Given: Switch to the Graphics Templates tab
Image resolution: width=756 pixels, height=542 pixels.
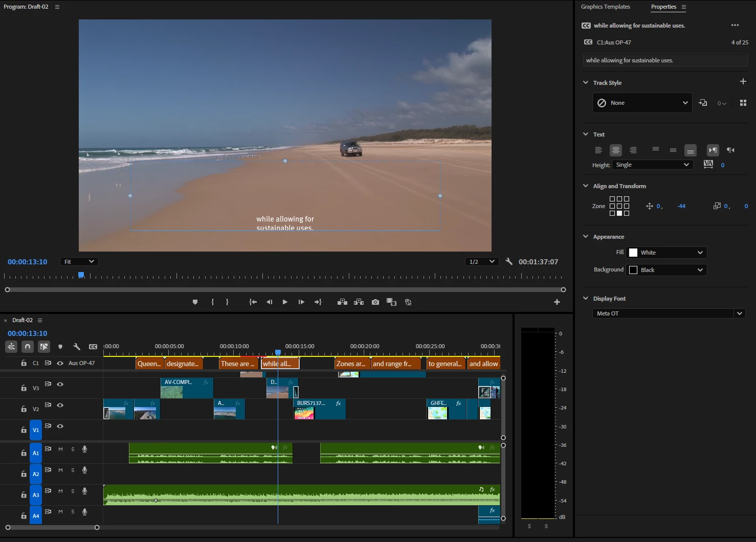Looking at the screenshot, I should 605,7.
